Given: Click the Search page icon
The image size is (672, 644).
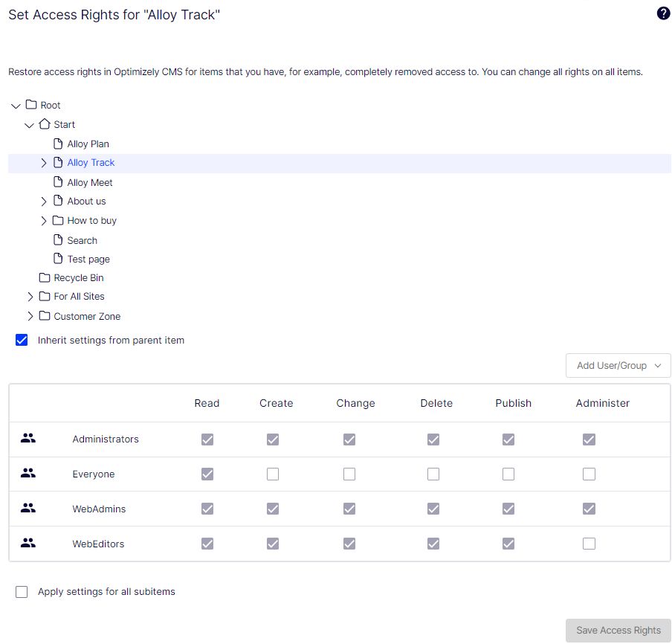Looking at the screenshot, I should [x=59, y=239].
